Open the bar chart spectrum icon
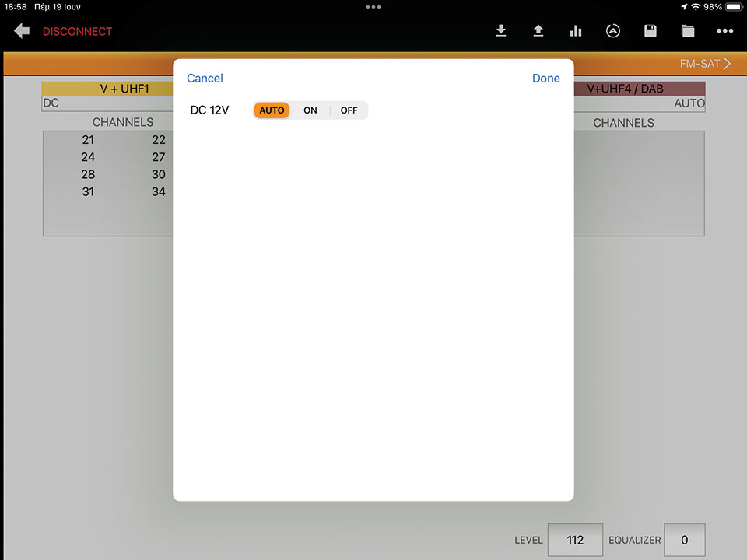This screenshot has height=560, width=747. [576, 31]
